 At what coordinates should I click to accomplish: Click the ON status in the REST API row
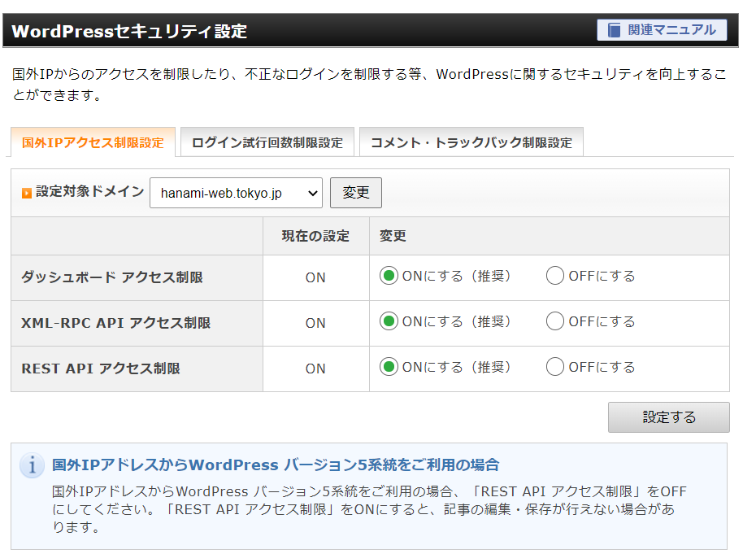point(315,369)
